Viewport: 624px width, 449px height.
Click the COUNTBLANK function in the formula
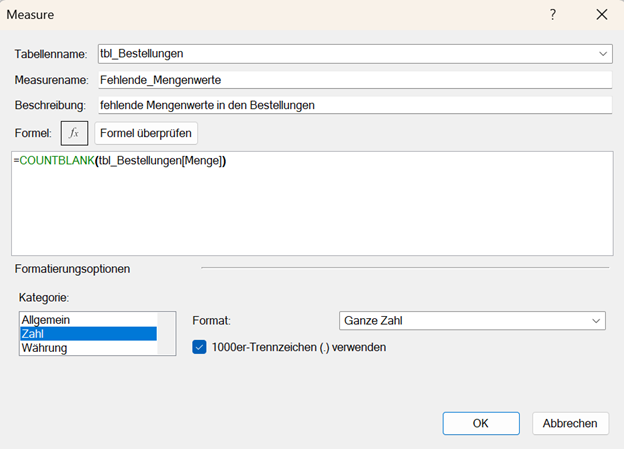point(56,162)
